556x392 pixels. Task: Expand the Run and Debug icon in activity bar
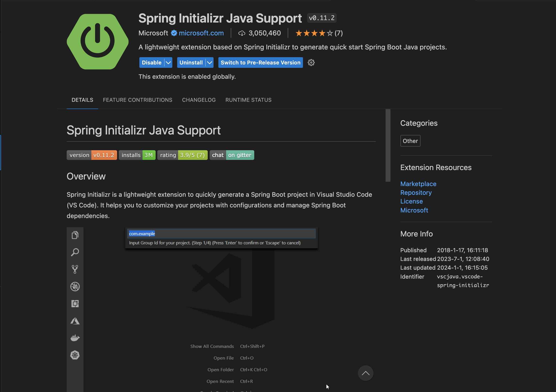pyautogui.click(x=75, y=287)
